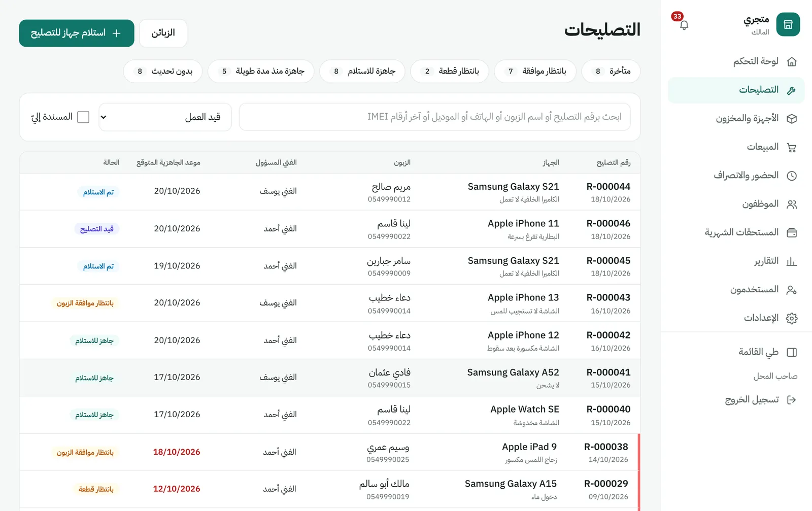The image size is (812, 511).
Task: Go to المبيعات menu item
Action: pos(736,147)
